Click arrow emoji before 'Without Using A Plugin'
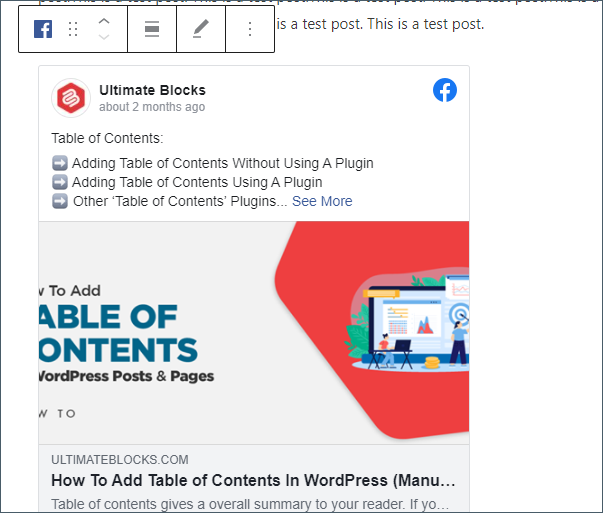The image size is (603, 513). coord(60,163)
